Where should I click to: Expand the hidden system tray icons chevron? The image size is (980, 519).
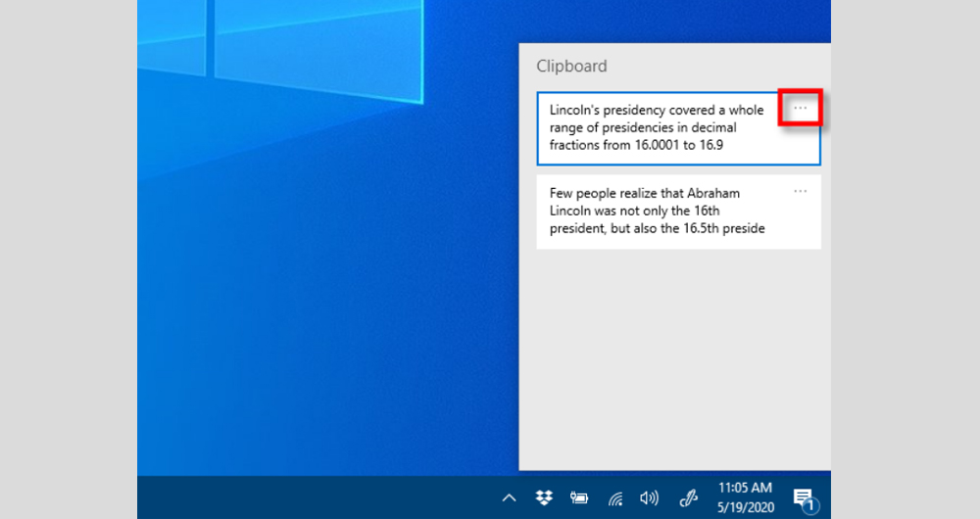coord(509,498)
